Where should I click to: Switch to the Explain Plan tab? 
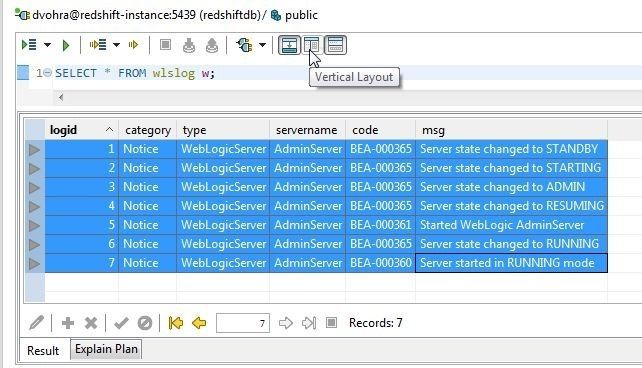point(106,349)
